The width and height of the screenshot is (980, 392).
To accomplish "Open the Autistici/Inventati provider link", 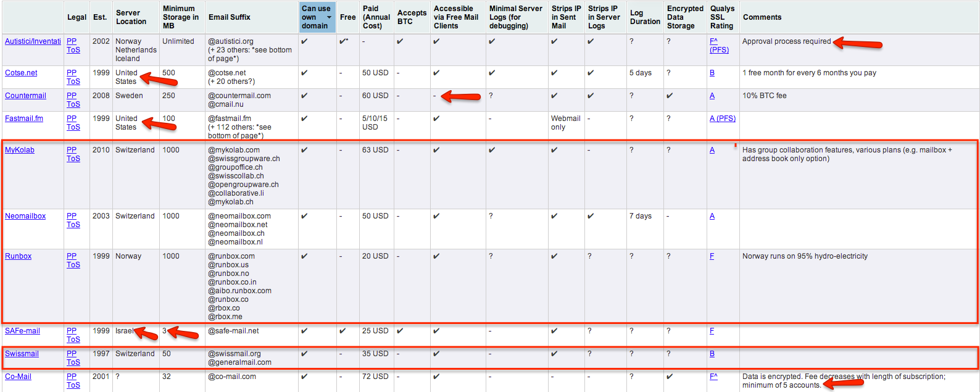I will [x=33, y=41].
